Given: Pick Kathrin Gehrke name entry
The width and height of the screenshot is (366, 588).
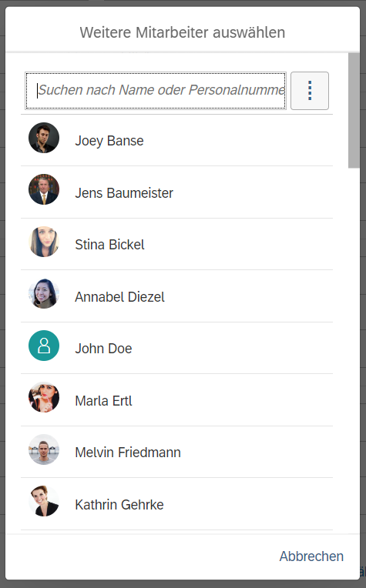Looking at the screenshot, I should coord(176,503).
